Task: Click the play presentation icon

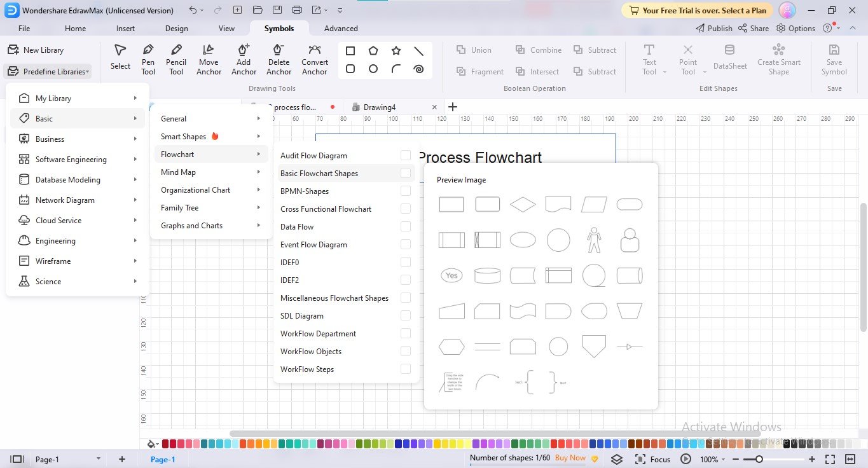Action: [x=685, y=459]
